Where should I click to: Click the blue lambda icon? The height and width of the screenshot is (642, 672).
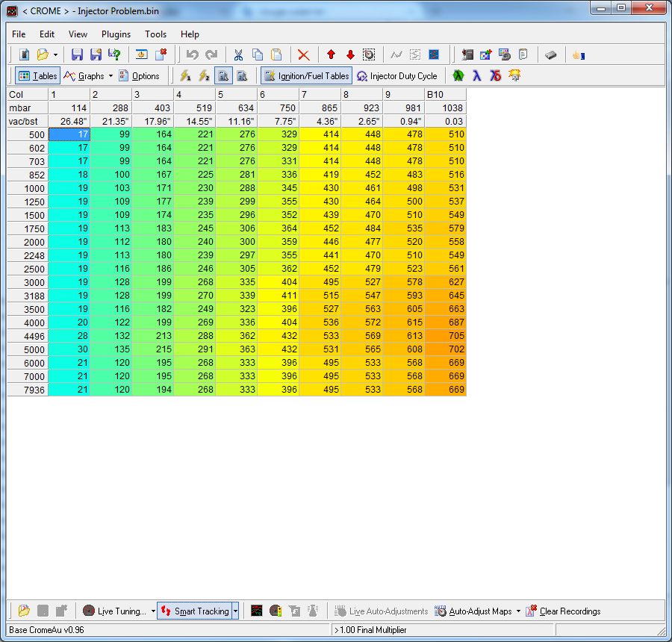click(x=476, y=75)
